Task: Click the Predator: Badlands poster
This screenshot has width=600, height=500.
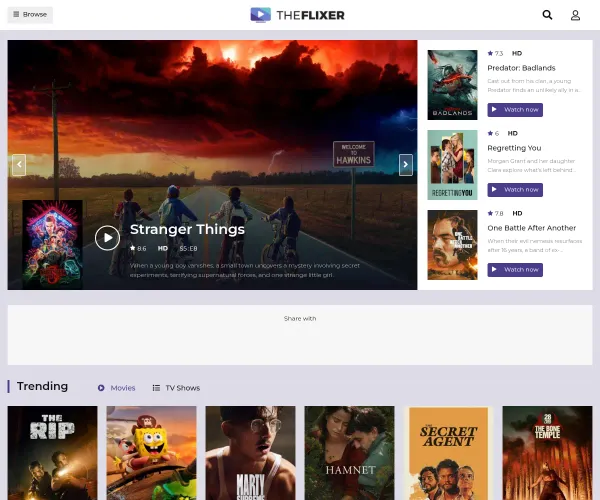Action: [452, 85]
